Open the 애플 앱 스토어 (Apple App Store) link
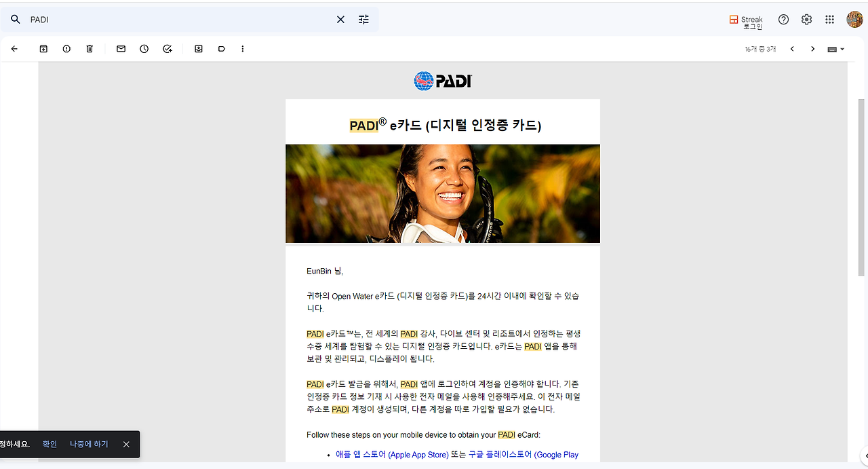The height and width of the screenshot is (469, 868). pyautogui.click(x=392, y=455)
